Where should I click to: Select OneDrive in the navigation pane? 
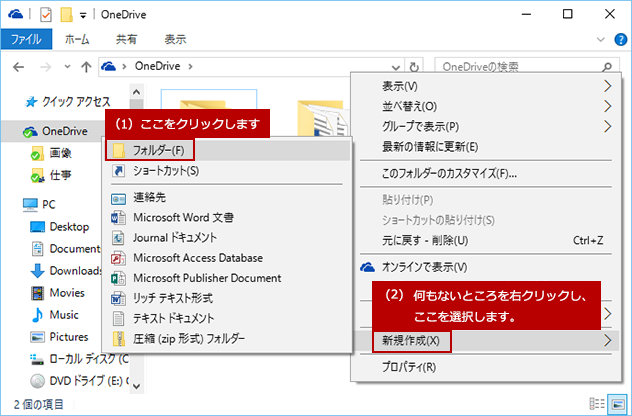(x=55, y=131)
